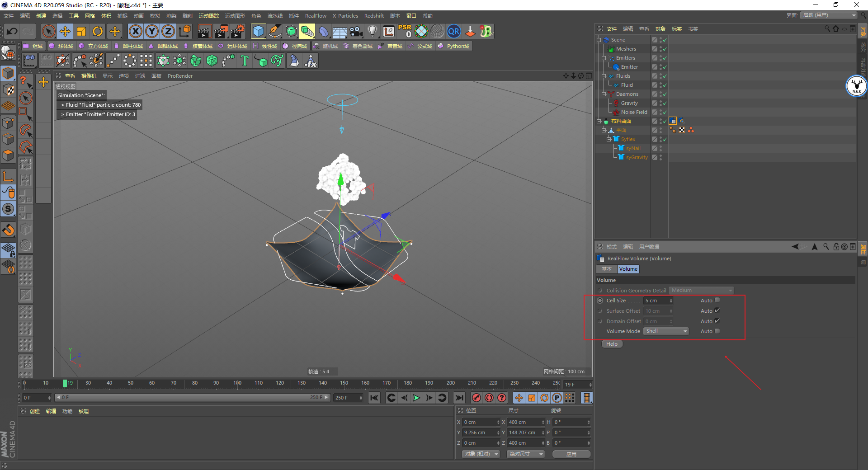This screenshot has height=470, width=868.
Task: Enable Auto checkbox for Cell Size
Action: click(x=717, y=300)
